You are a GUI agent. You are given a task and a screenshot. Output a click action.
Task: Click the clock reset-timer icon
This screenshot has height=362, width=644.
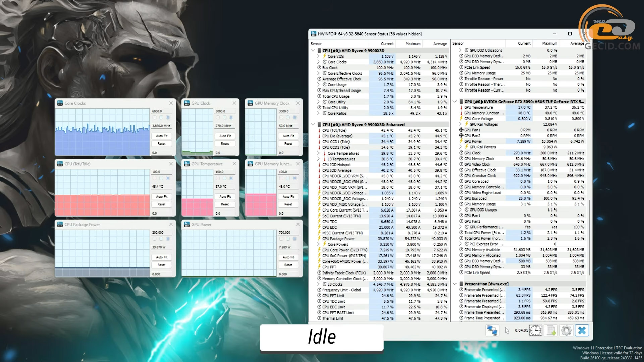536,330
